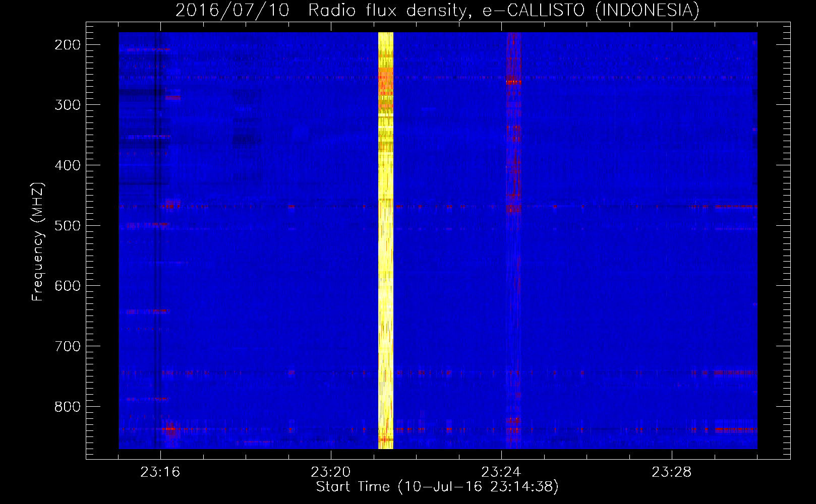The image size is (816, 504).
Task: Click the 700 frequency tick label
Action: pyautogui.click(x=68, y=346)
